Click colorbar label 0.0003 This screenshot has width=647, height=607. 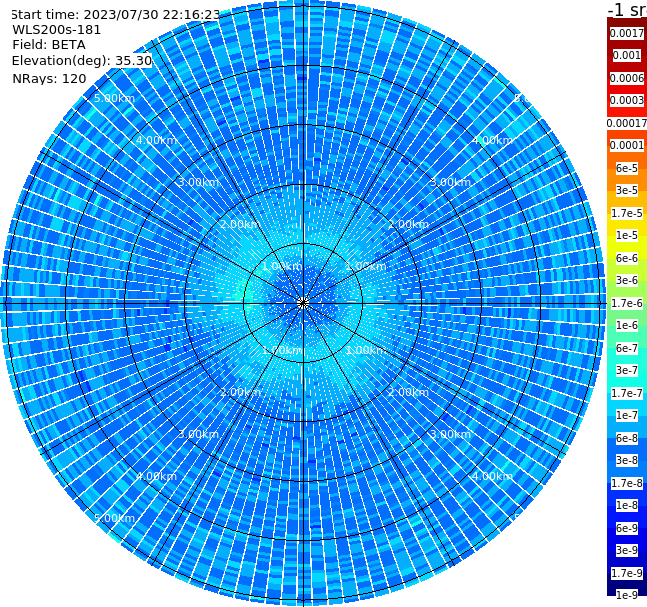point(627,100)
